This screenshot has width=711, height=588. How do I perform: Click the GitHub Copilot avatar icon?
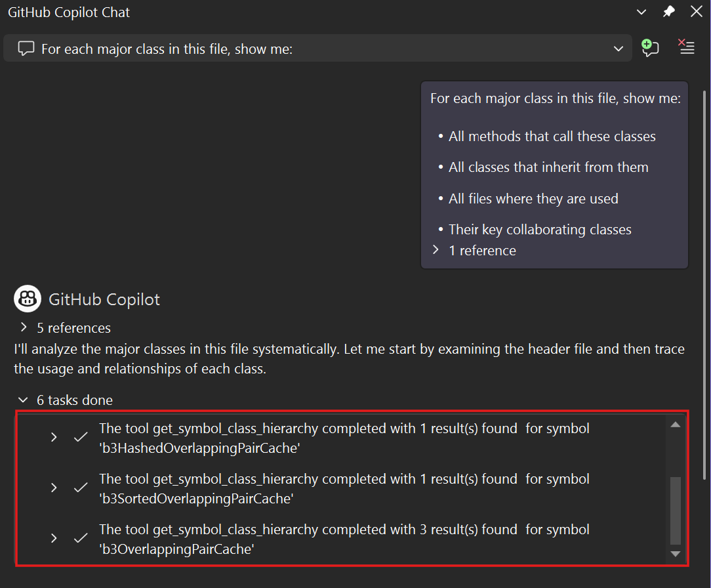27,299
